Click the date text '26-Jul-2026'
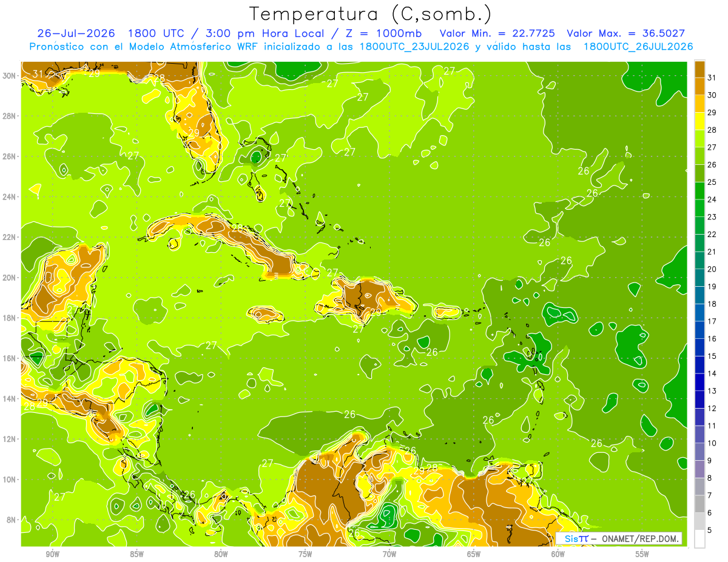This screenshot has width=728, height=562. [77, 33]
